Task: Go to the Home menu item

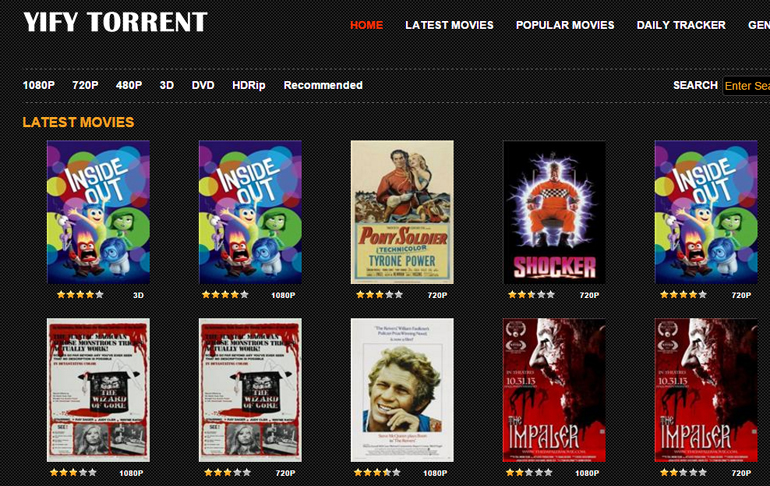Action: (x=366, y=25)
